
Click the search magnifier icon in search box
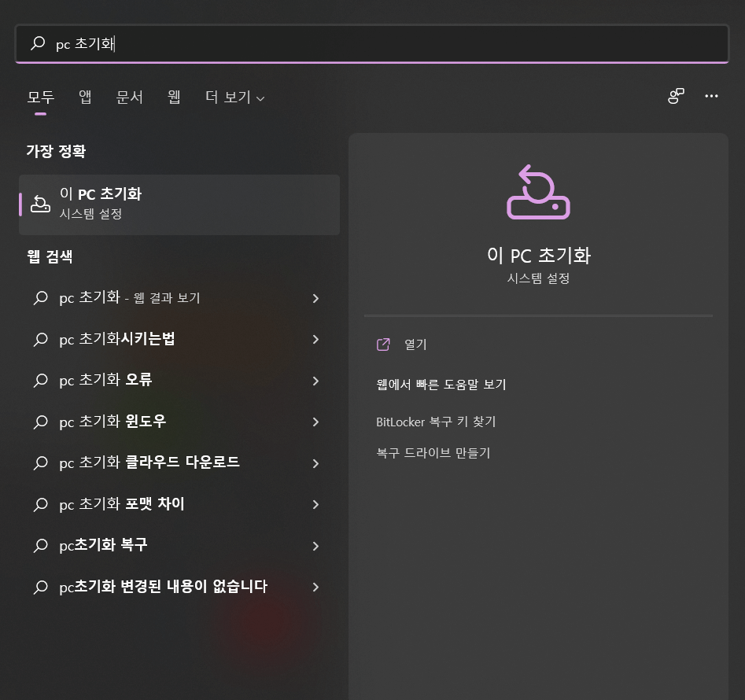click(38, 43)
